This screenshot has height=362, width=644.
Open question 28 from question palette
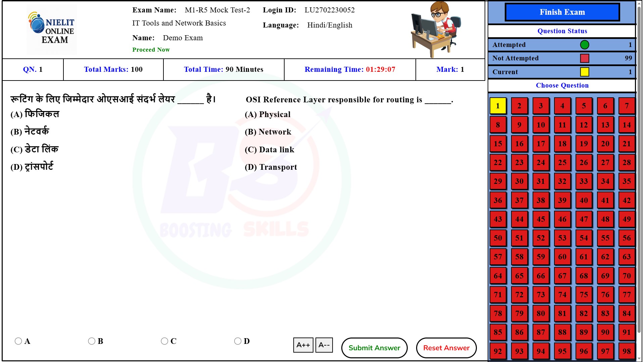pos(626,163)
